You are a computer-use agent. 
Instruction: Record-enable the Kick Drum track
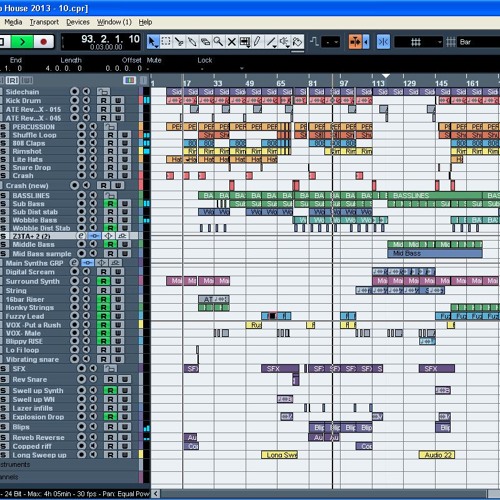pos(75,100)
